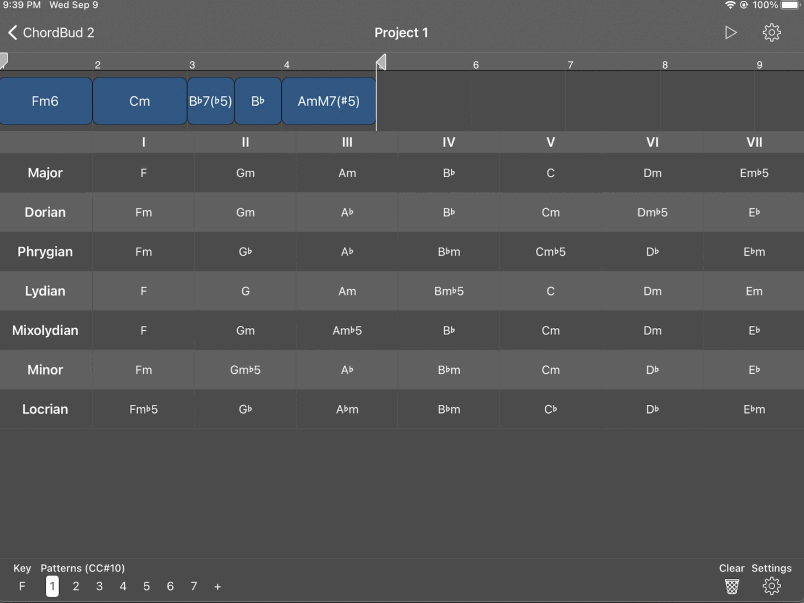Click the loop start marker on timeline
Image resolution: width=804 pixels, height=603 pixels.
coord(4,61)
